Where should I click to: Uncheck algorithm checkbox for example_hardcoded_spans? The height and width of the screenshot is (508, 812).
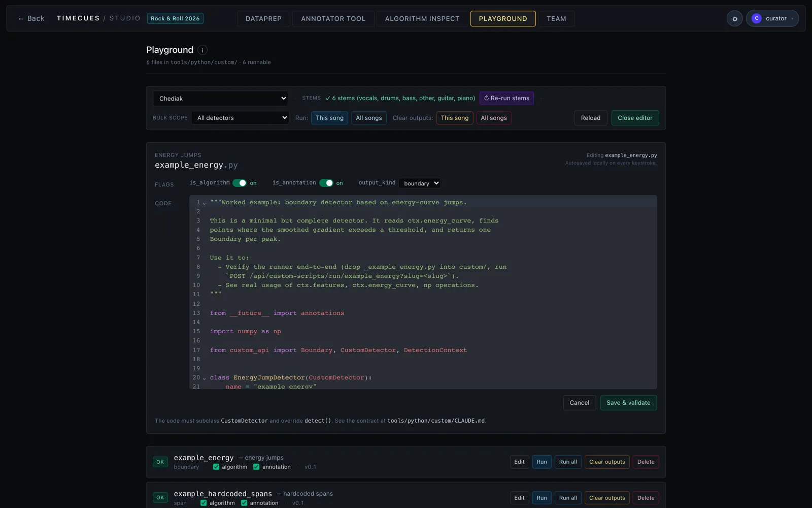coord(204,503)
